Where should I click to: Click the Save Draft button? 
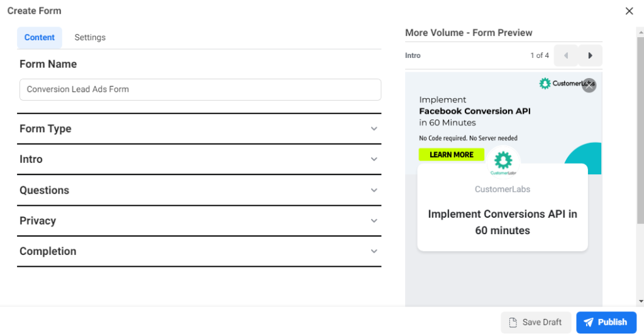[x=536, y=322]
